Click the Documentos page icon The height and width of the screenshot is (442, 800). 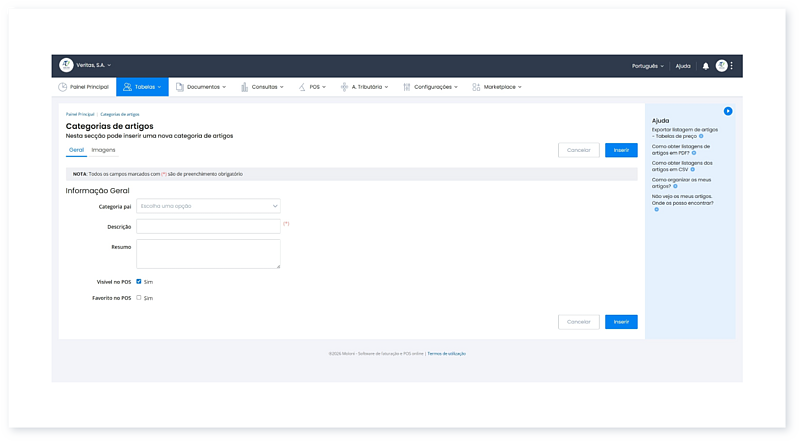click(180, 87)
